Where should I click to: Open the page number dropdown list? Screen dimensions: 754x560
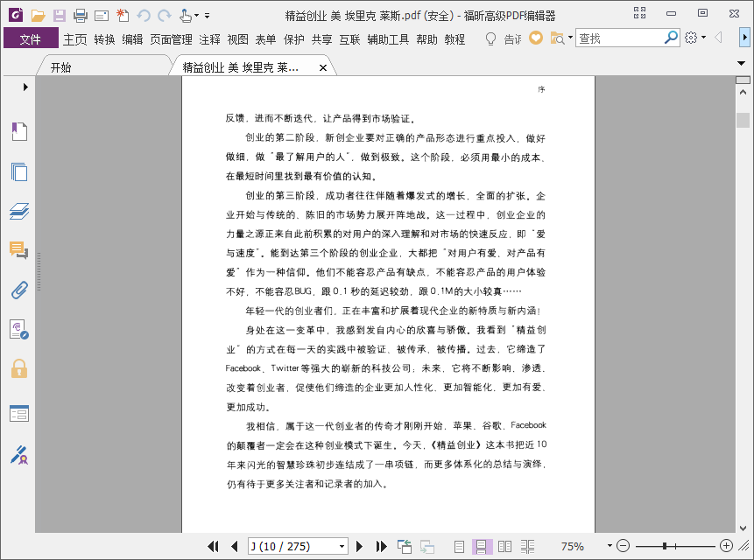pos(342,547)
